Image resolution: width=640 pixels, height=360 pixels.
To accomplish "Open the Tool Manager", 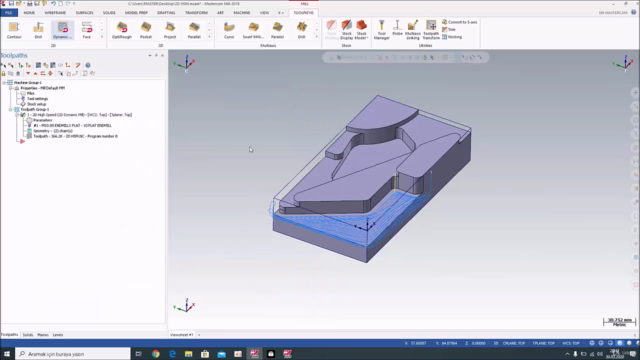I will tap(382, 30).
